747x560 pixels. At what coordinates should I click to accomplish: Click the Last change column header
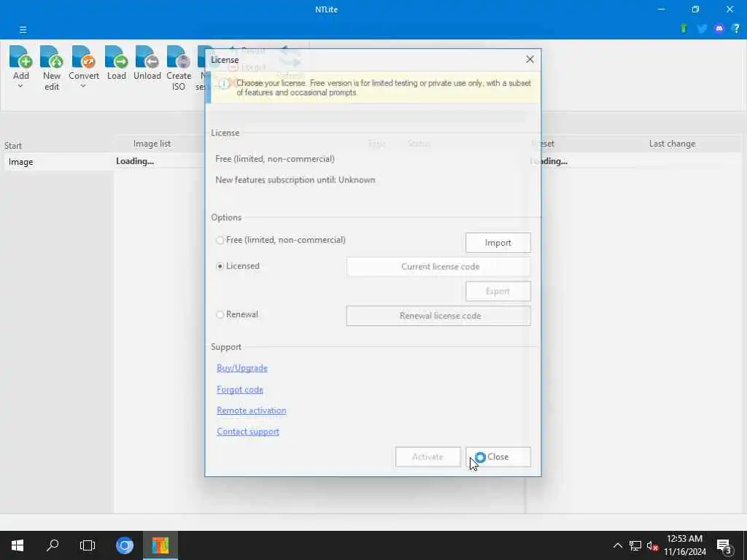[672, 144]
